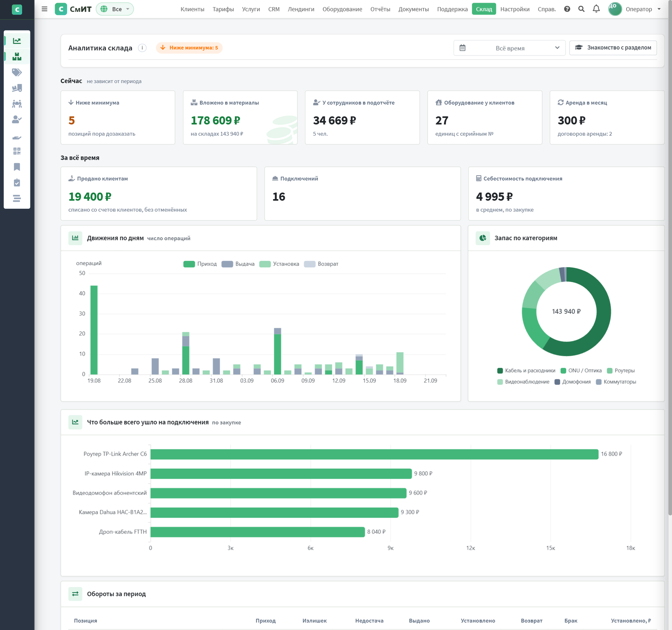Open the user-check sidebar icon
This screenshot has width=672, height=630.
17,120
